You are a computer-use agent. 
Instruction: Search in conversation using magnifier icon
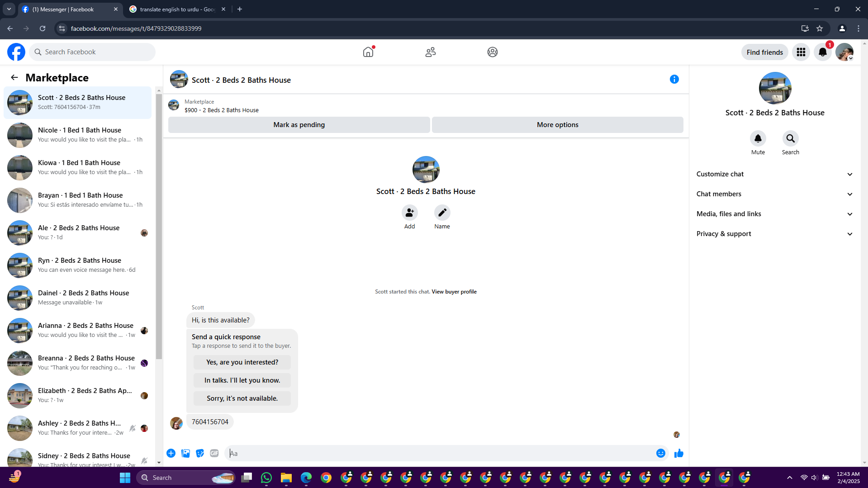point(791,138)
